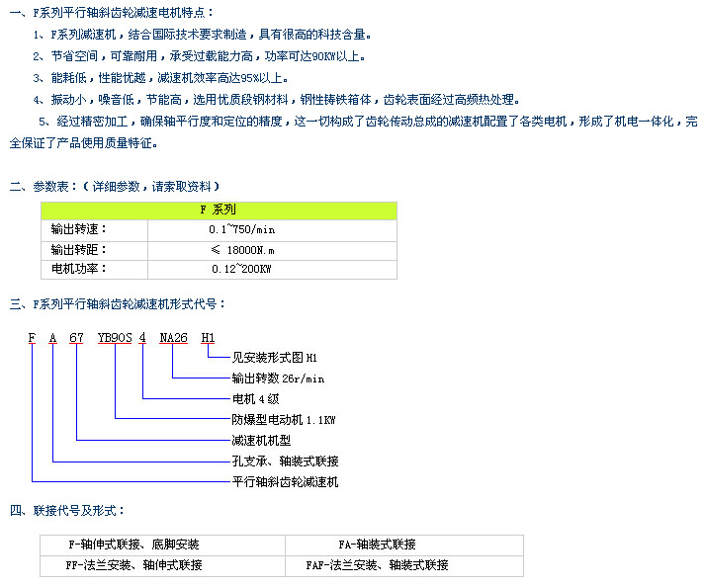
Task: Click the "≤ 18000N.m" torque value
Action: [242, 250]
